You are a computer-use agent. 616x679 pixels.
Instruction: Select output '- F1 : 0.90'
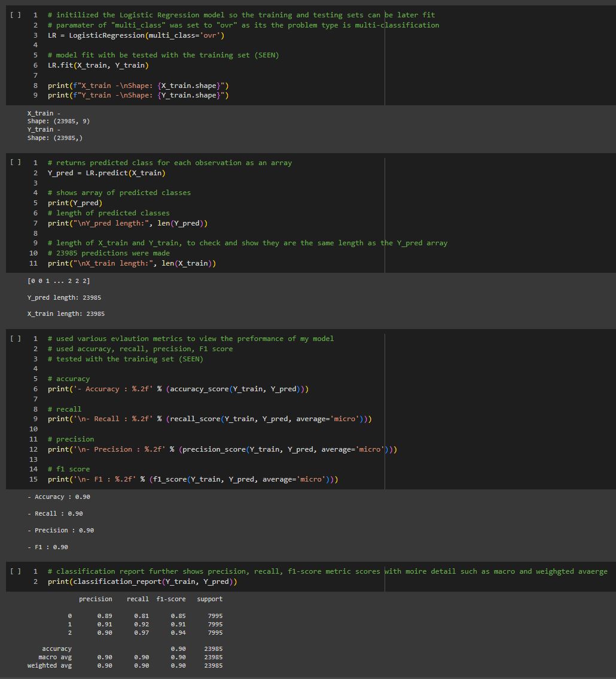point(48,547)
